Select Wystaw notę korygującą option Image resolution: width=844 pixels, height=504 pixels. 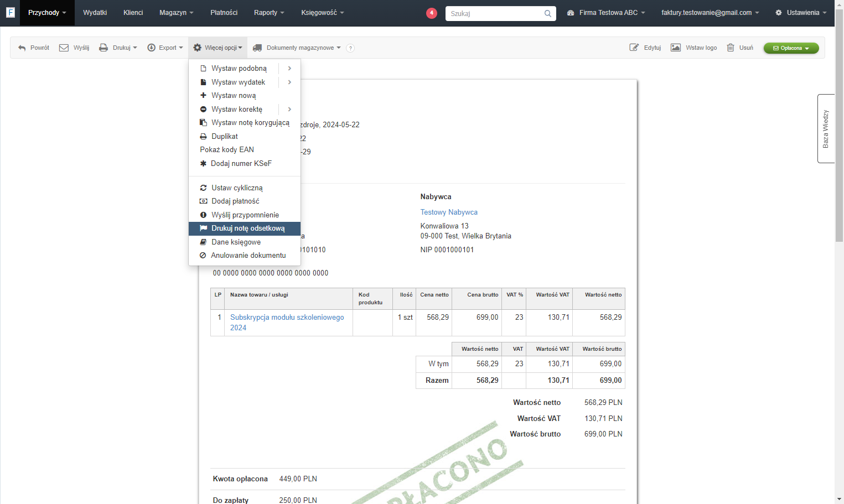pos(245,123)
